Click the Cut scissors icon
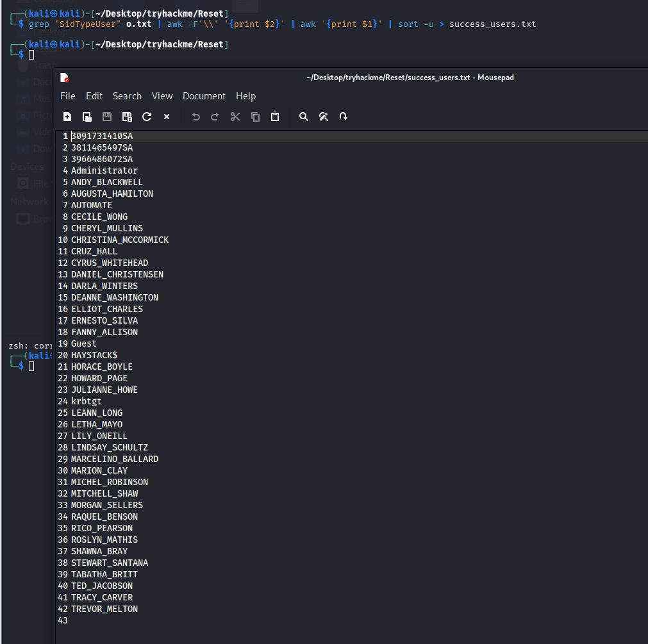 coord(235,117)
